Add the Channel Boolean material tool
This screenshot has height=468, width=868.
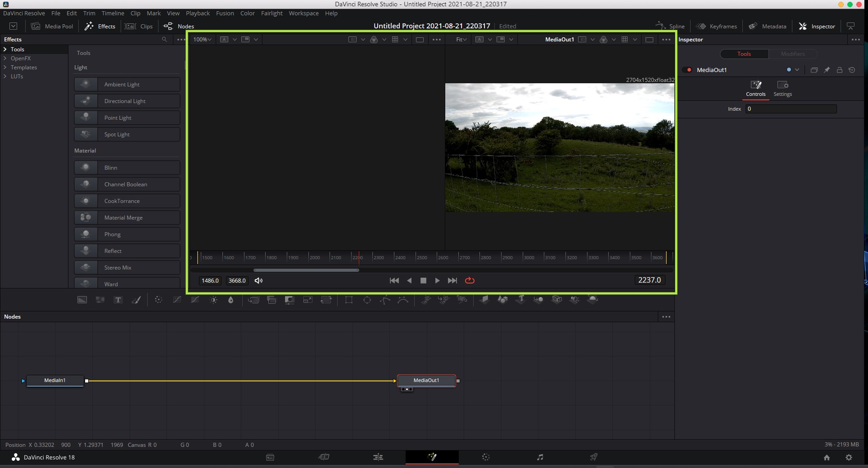pos(127,184)
